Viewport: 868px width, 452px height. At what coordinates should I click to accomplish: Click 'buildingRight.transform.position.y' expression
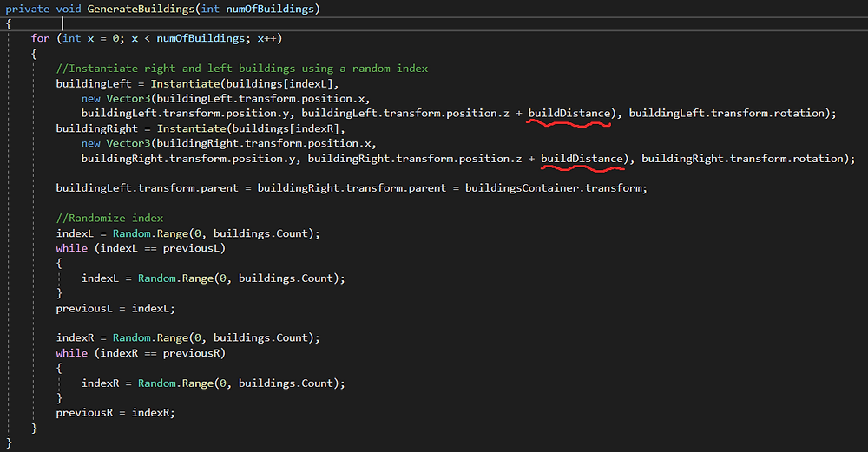click(188, 159)
